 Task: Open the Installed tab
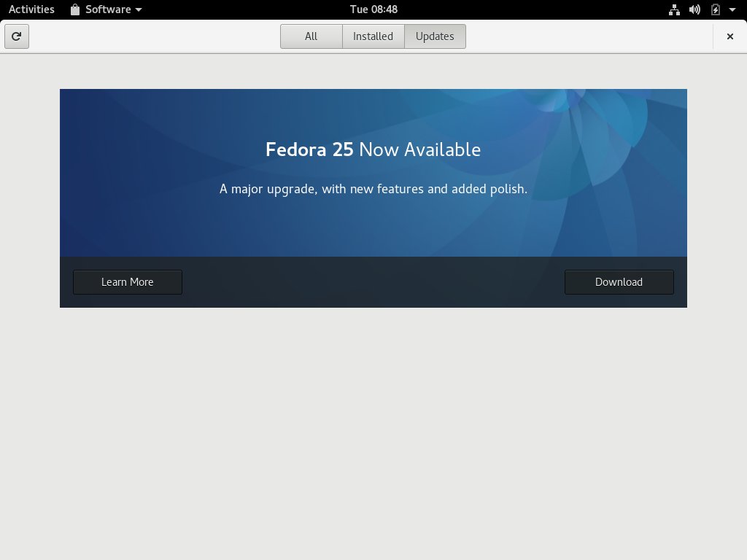coord(373,36)
